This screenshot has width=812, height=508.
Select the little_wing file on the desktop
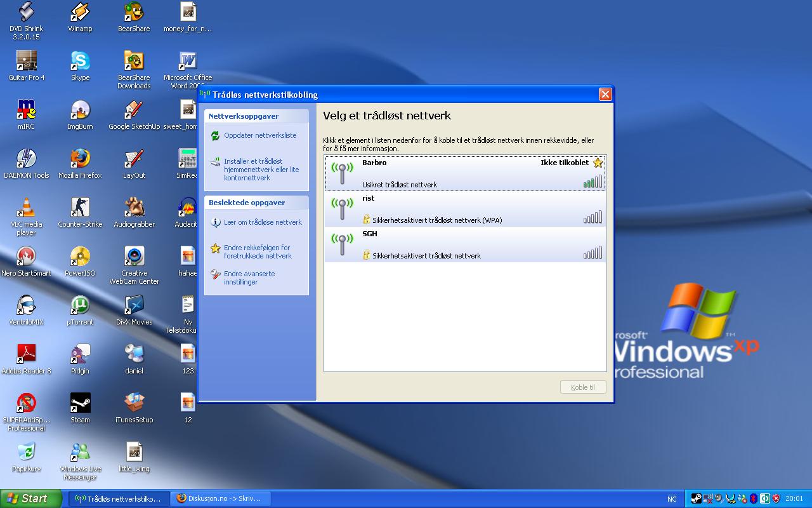pos(134,457)
